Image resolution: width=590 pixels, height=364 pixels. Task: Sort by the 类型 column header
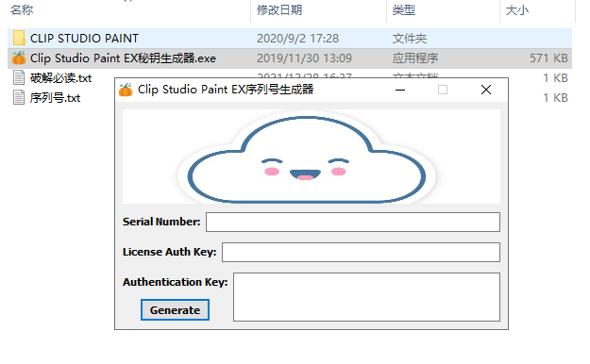pos(404,9)
